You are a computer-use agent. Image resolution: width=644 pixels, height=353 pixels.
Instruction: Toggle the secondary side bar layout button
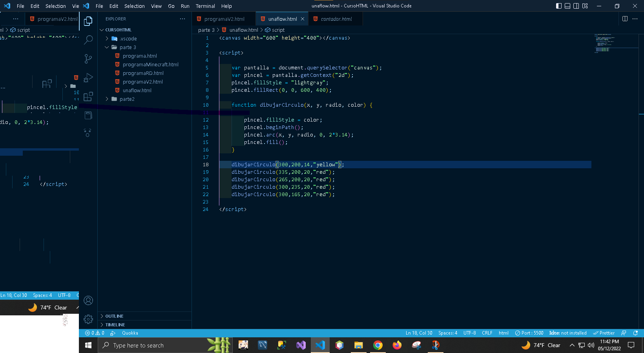point(576,6)
